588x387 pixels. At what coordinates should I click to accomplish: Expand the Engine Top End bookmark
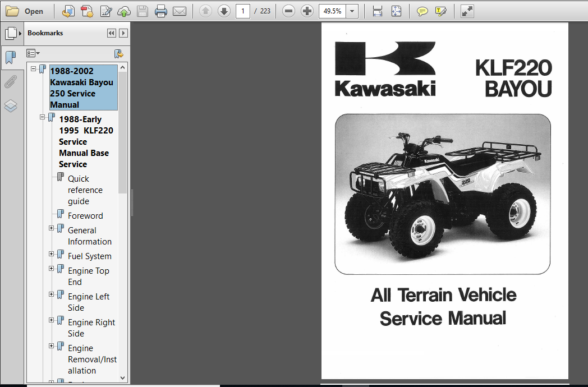(52, 269)
